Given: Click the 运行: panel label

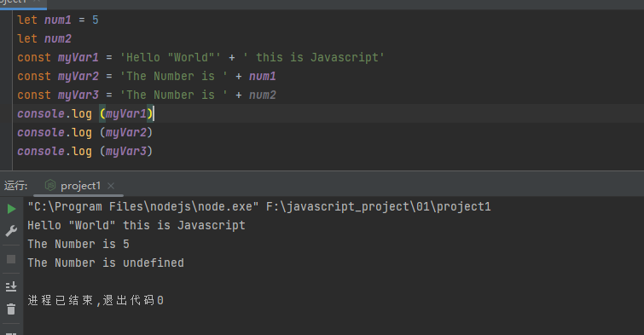Looking at the screenshot, I should point(15,186).
